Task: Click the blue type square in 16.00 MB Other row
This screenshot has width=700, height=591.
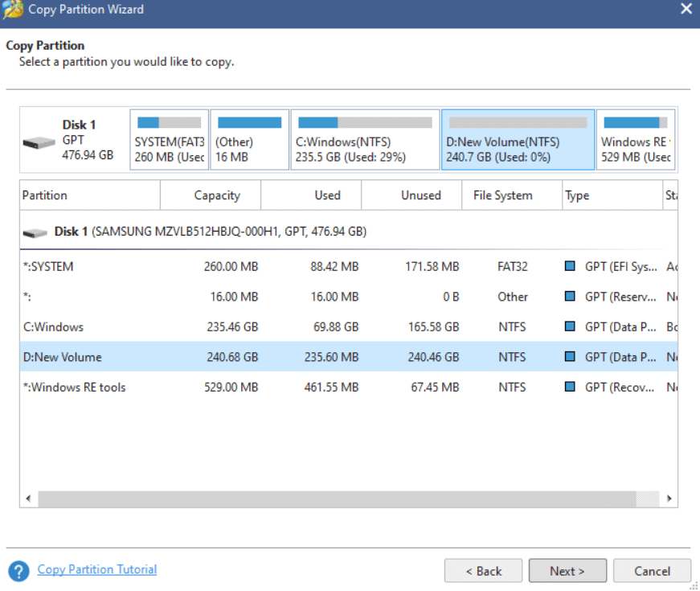Action: click(x=570, y=296)
